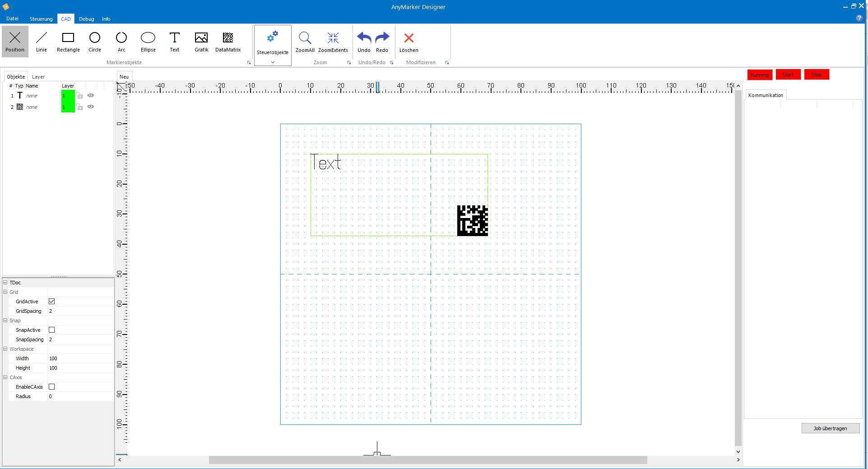Open the Steuerobjekte dropdown
Image resolution: width=868 pixels, height=469 pixels.
[x=273, y=62]
